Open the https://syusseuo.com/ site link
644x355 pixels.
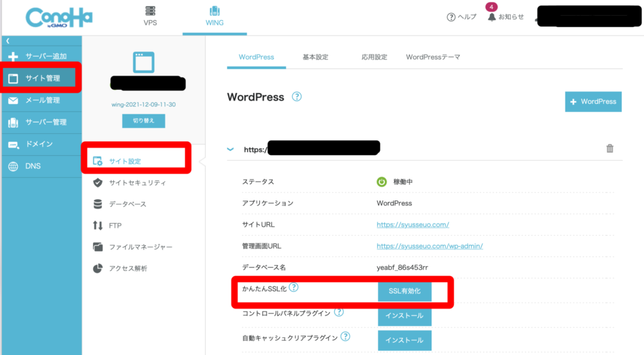413,224
